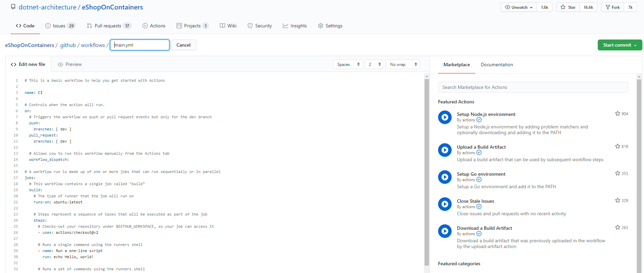
Task: Open Setup Node.js environment action
Action: coord(486,114)
